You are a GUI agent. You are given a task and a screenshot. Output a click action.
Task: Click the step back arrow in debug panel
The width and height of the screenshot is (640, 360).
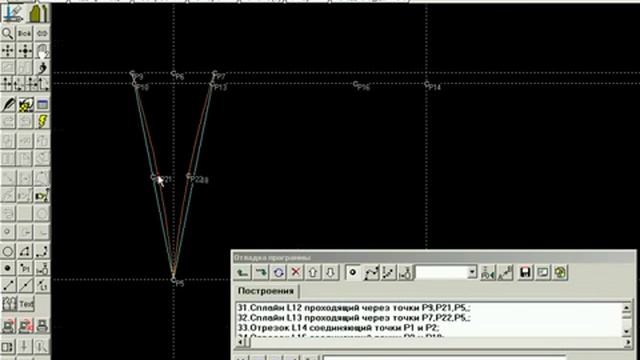point(243,272)
